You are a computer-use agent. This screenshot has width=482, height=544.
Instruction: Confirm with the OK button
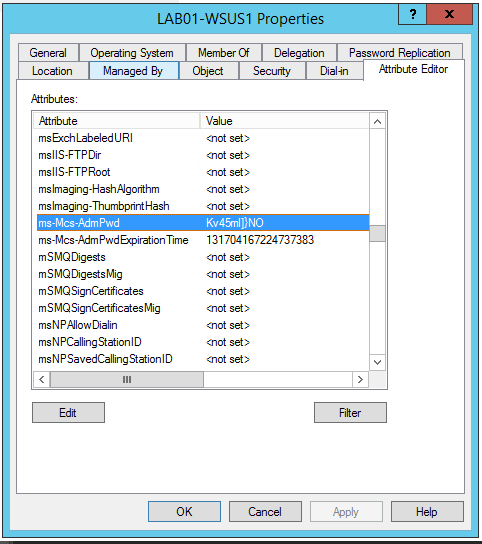pos(184,511)
